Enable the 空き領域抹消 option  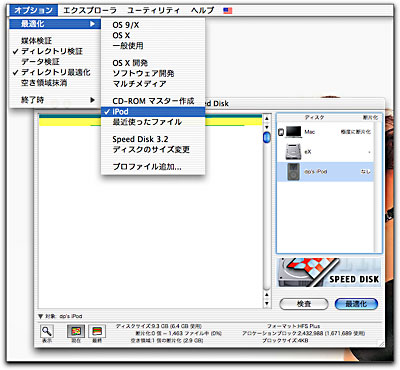click(55, 83)
